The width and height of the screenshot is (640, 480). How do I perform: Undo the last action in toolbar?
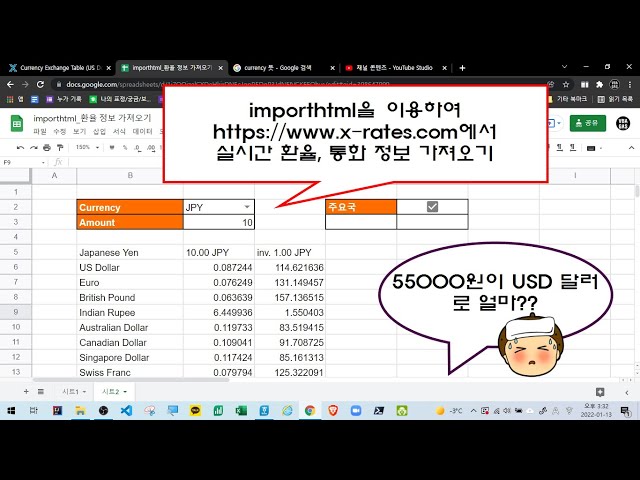click(x=20, y=147)
